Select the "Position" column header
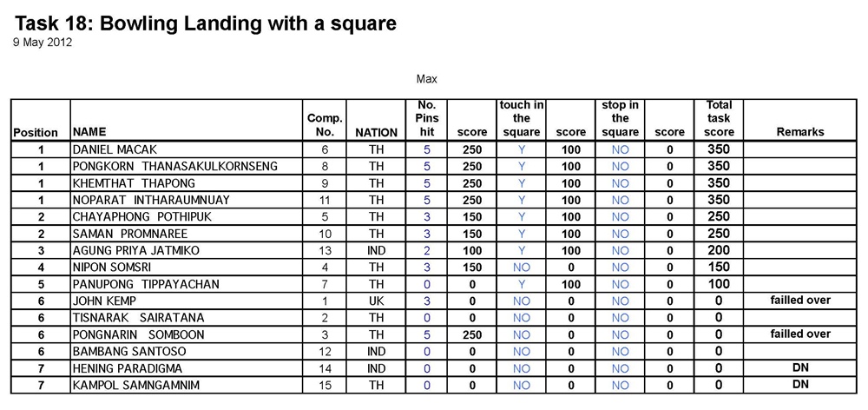Image resolution: width=868 pixels, height=410 pixels. (36, 133)
